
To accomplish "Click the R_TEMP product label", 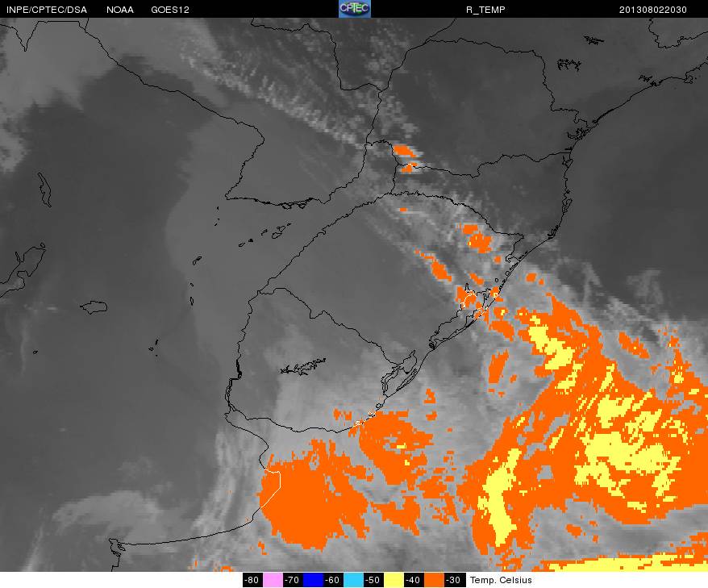I will tap(485, 10).
